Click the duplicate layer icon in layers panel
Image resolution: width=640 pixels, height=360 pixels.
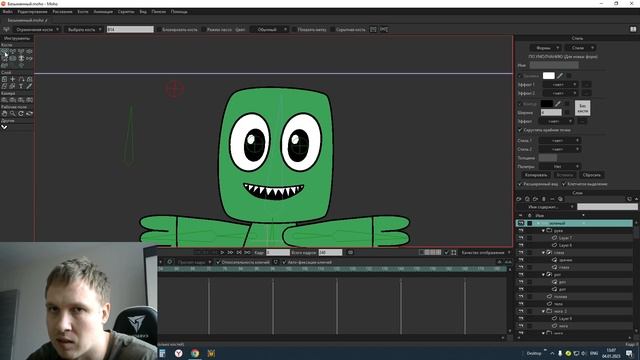527,199
